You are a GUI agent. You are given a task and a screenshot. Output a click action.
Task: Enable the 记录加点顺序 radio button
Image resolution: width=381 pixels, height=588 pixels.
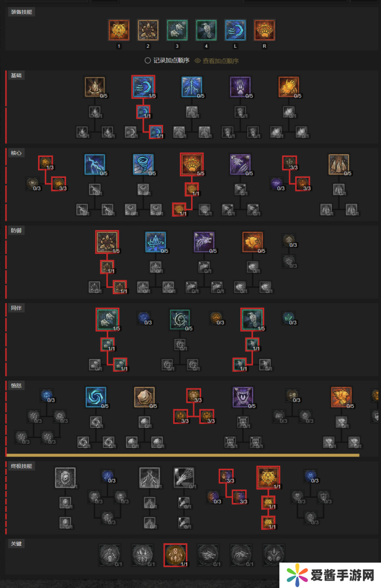coord(148,60)
